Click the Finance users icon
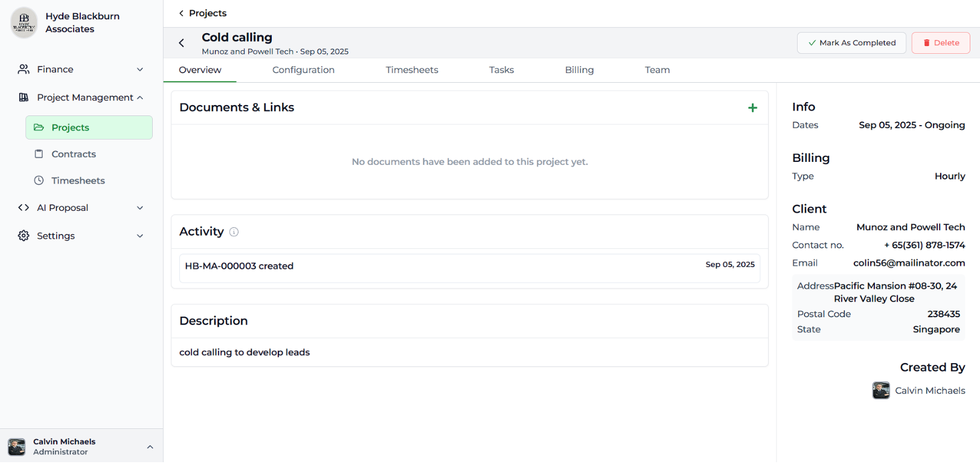This screenshot has height=464, width=980. point(24,69)
